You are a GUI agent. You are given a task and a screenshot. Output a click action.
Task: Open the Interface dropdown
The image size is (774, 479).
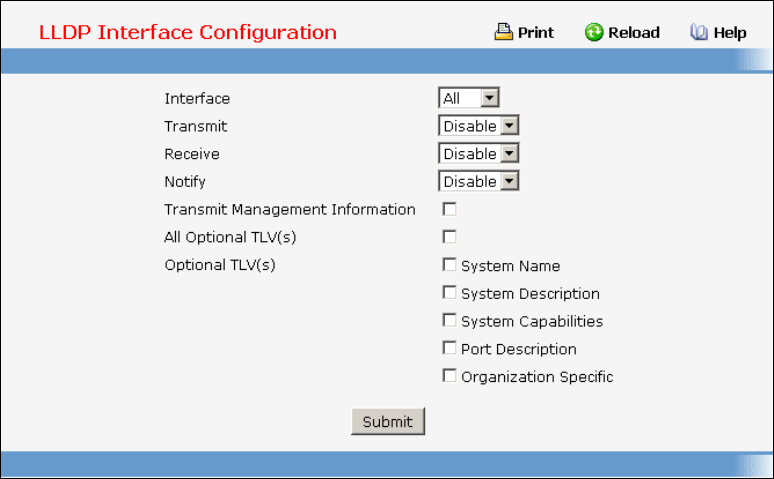[x=468, y=98]
